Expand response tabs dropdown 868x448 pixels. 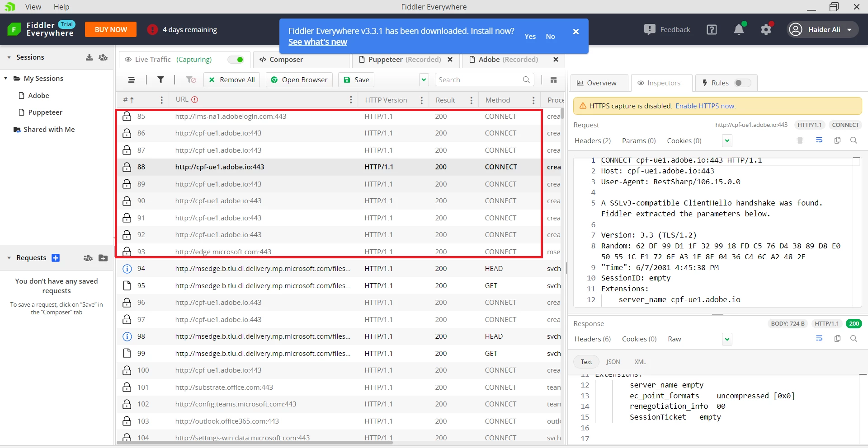727,339
